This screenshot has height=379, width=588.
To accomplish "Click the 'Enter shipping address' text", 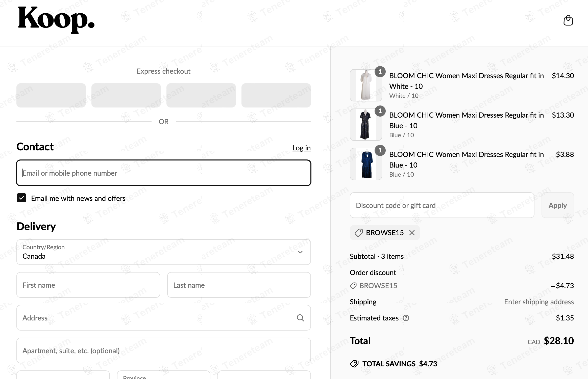I will click(539, 302).
